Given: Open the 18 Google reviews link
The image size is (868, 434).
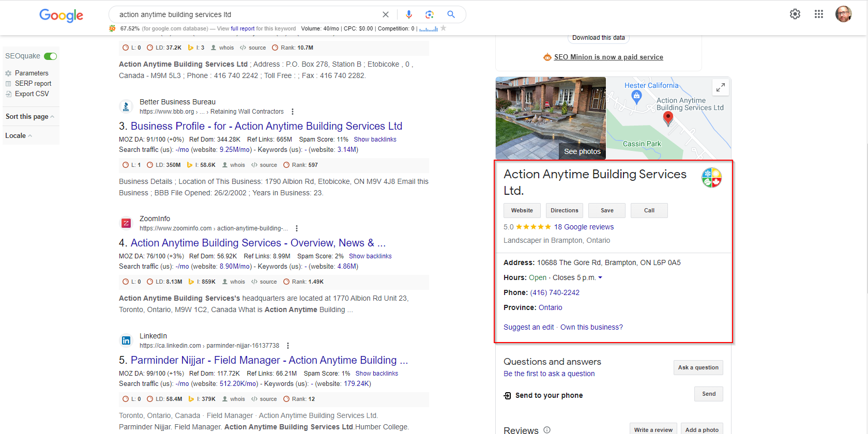Looking at the screenshot, I should pos(584,227).
